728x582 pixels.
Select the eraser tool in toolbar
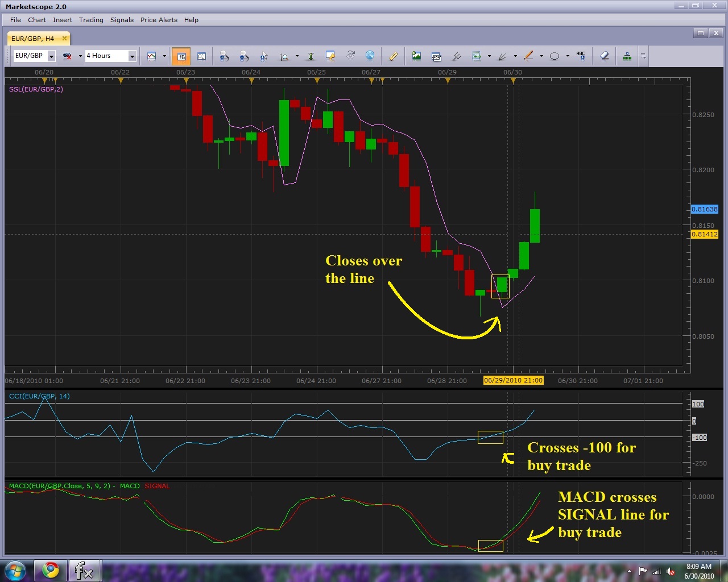[605, 56]
